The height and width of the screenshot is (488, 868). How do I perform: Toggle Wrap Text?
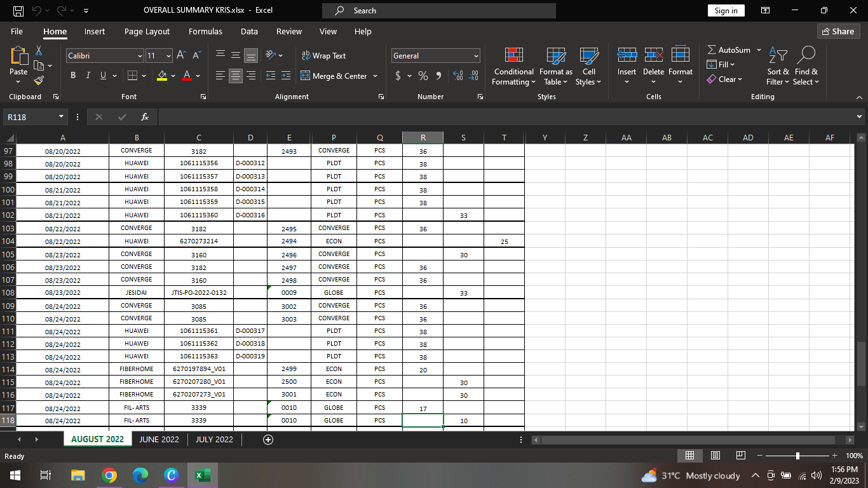point(323,56)
